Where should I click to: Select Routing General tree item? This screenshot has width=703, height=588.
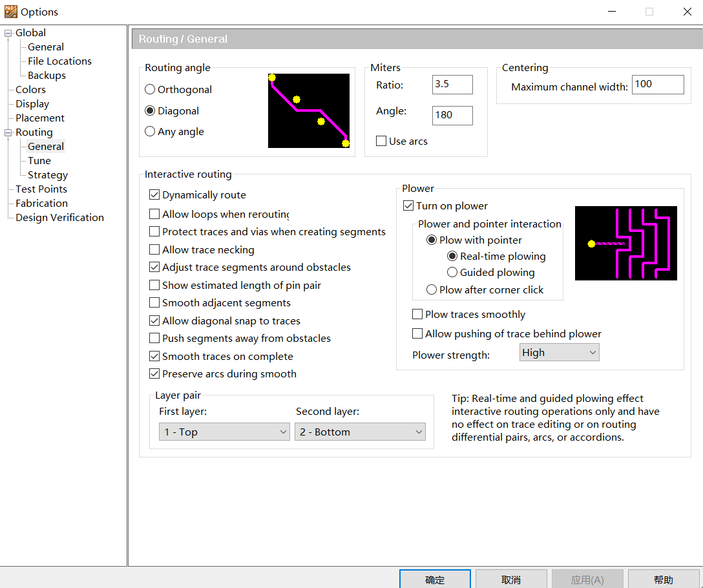pyautogui.click(x=46, y=147)
